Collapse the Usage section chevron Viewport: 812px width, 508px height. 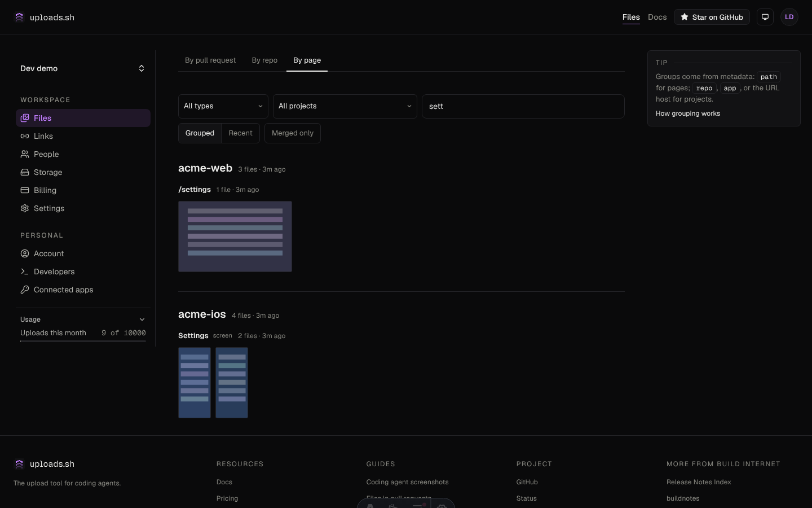click(142, 319)
